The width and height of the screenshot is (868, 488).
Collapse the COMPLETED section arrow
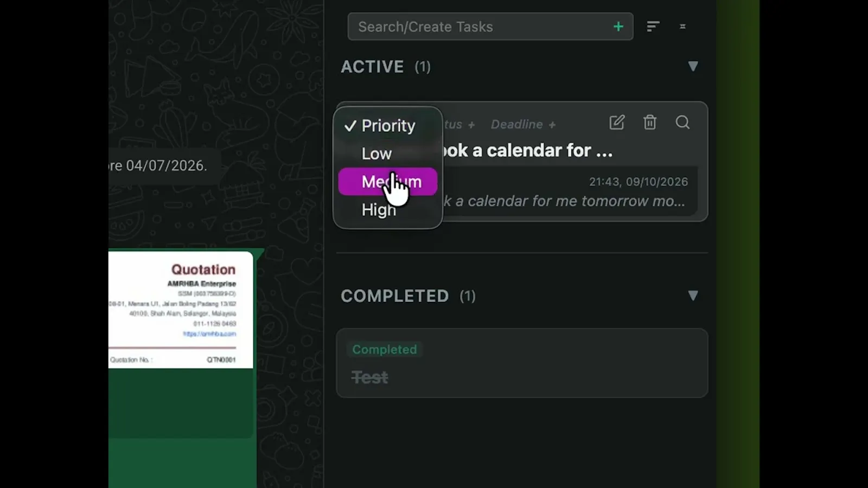693,296
